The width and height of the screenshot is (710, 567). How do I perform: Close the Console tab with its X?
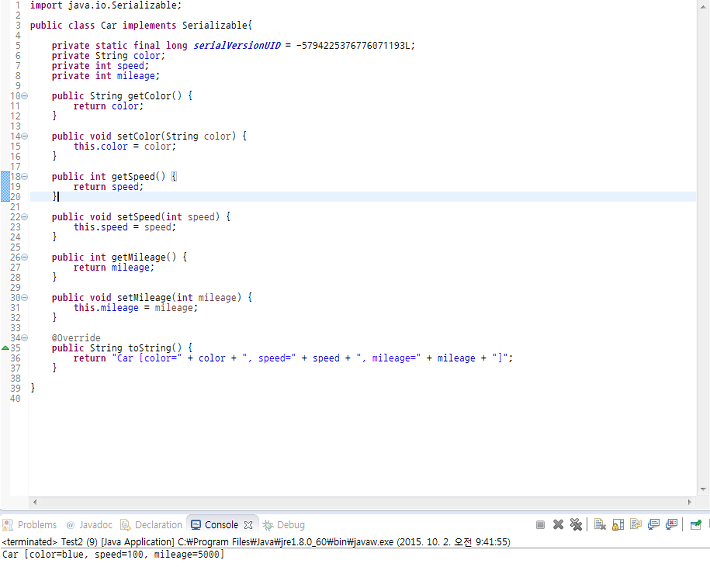248,524
